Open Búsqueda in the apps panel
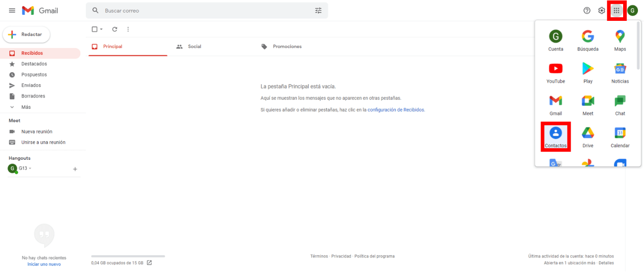Viewport: 644px width, 277px height. (x=588, y=41)
